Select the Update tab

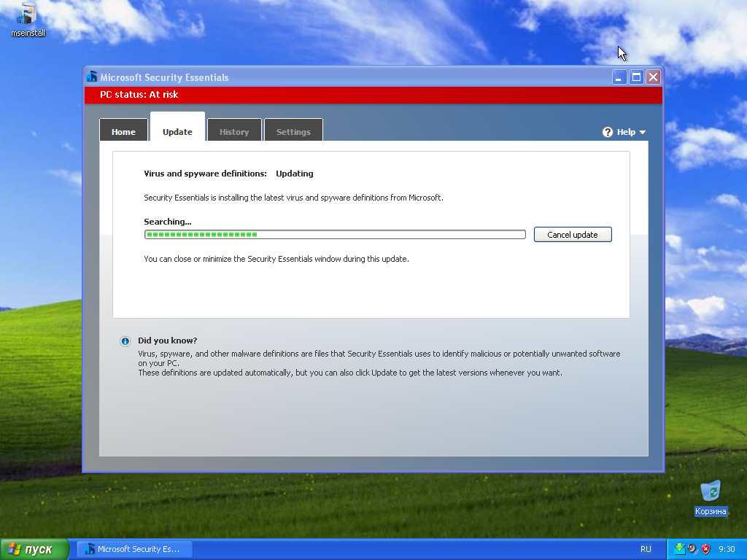click(177, 131)
